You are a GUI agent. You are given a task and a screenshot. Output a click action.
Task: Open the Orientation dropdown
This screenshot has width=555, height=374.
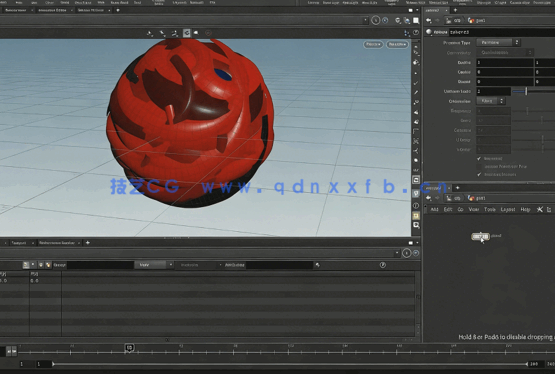pos(491,101)
